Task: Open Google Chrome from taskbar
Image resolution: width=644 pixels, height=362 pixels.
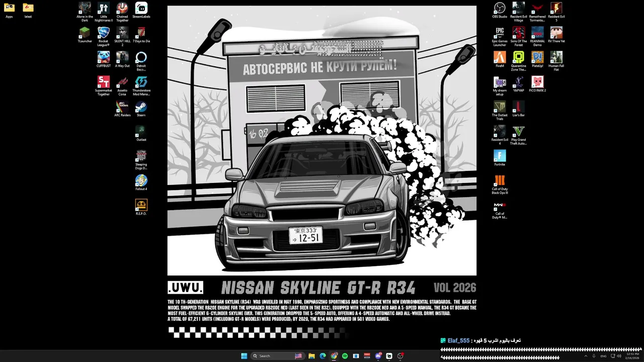Action: pos(334,356)
